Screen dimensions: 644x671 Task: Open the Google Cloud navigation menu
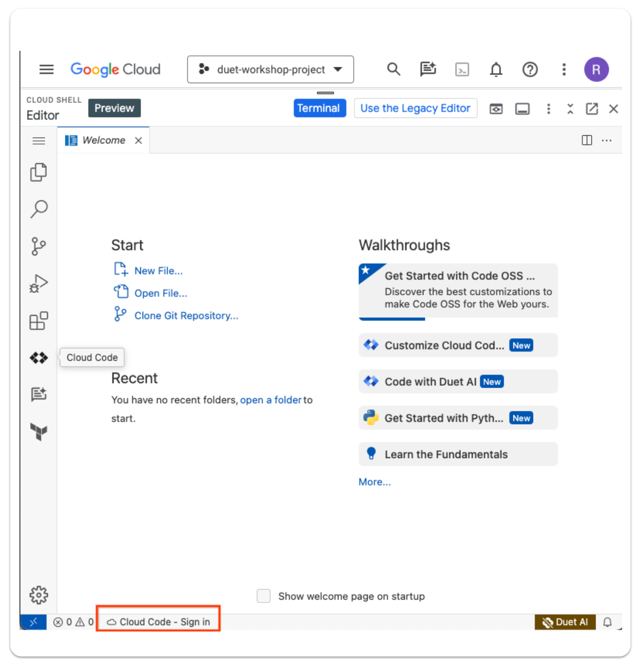click(x=46, y=69)
